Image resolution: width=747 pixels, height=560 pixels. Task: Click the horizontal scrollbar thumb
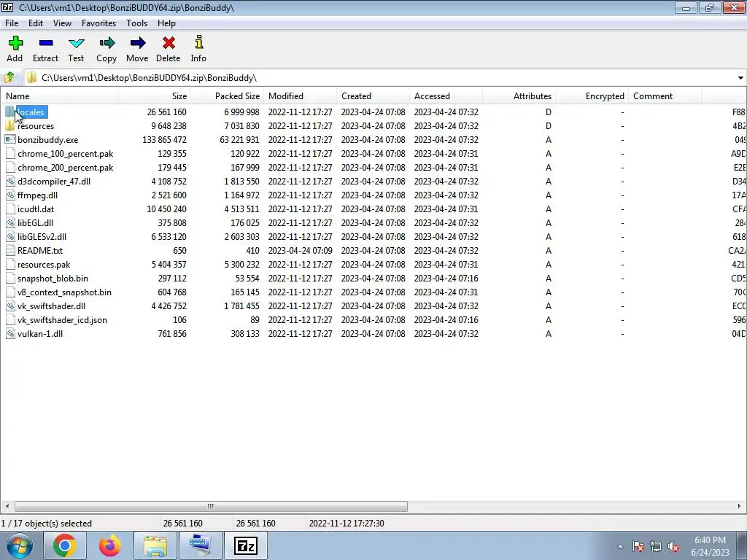tap(211, 506)
